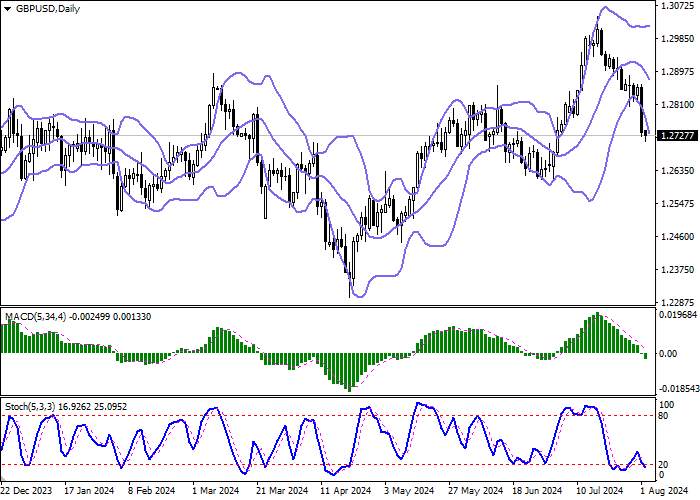Image resolution: width=700 pixels, height=500 pixels.
Task: Select the 1 Mar 2024 date label
Action: click(216, 491)
